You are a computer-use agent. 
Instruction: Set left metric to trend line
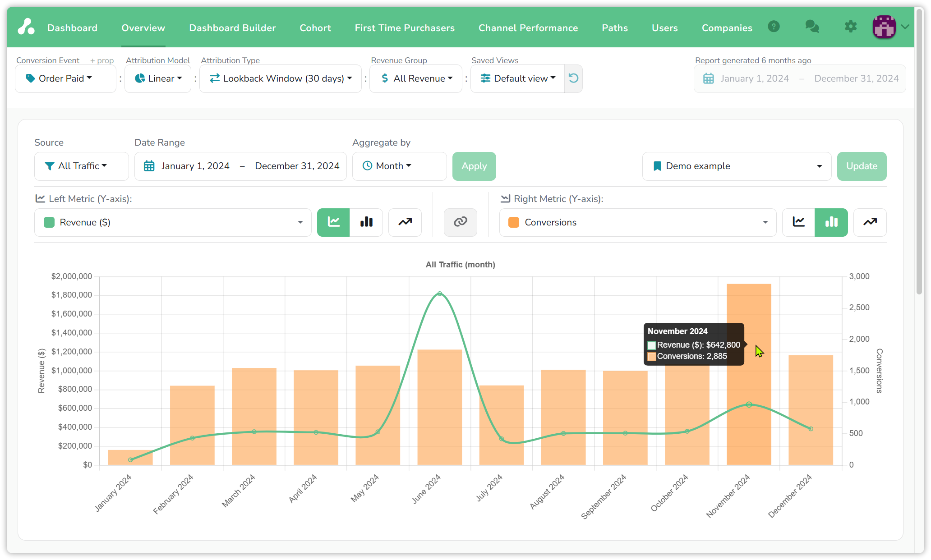coord(405,222)
